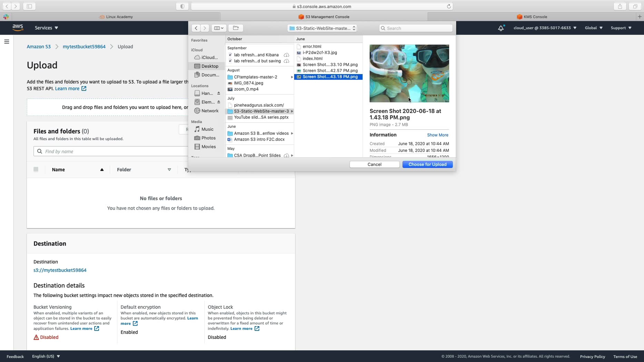Open the Services dropdown menu
This screenshot has width=644, height=362.
(46, 28)
